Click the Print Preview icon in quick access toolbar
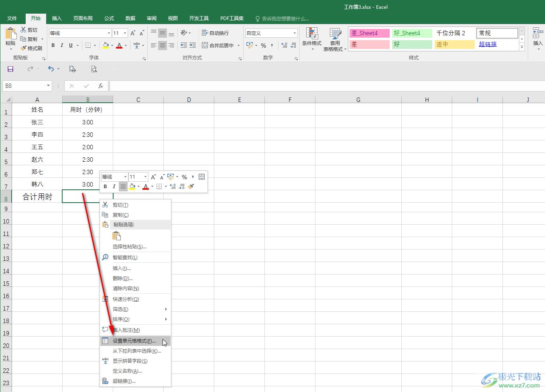 tap(94, 69)
